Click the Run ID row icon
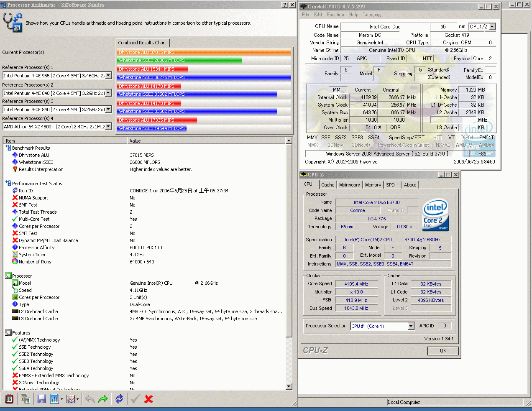Image resolution: width=532 pixels, height=411 pixels. 15,191
